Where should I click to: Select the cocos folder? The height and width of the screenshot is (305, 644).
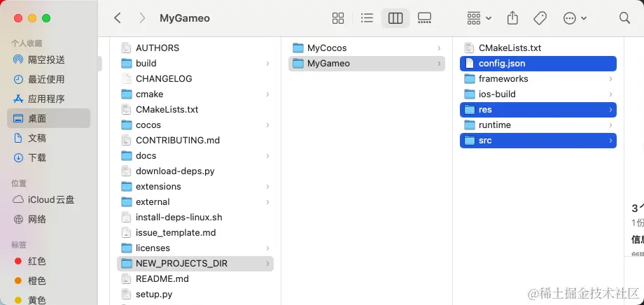[195, 125]
